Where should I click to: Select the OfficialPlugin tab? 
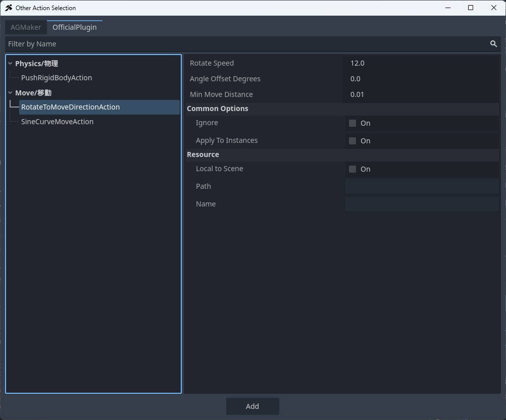75,27
